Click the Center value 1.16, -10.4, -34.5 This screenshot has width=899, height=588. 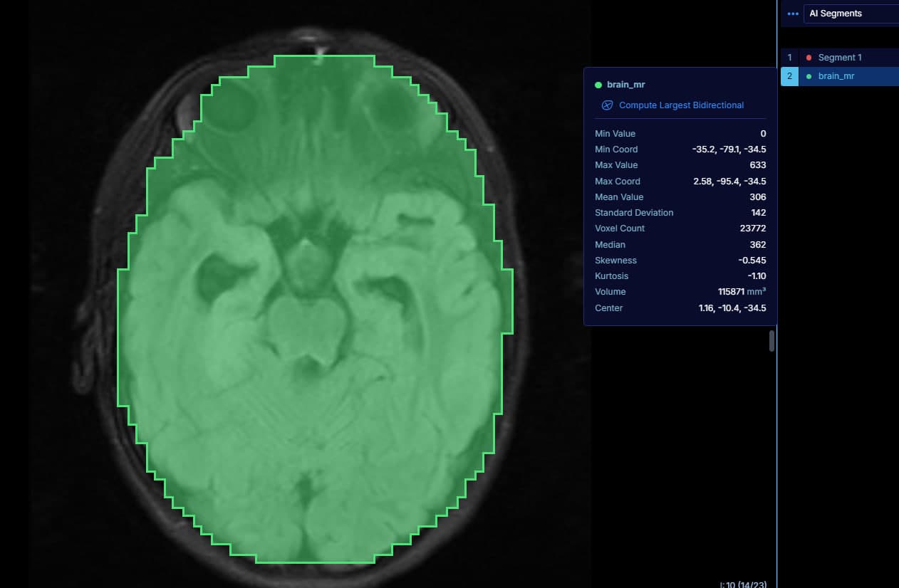click(732, 308)
